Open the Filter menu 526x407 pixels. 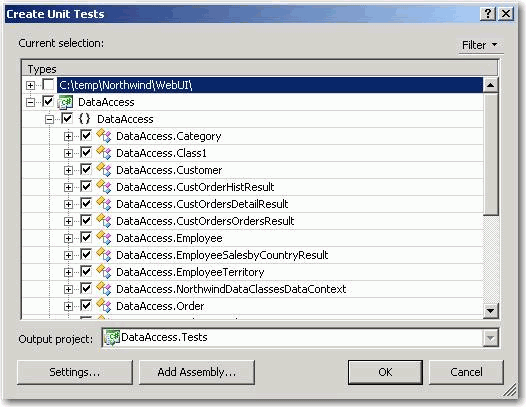[480, 45]
